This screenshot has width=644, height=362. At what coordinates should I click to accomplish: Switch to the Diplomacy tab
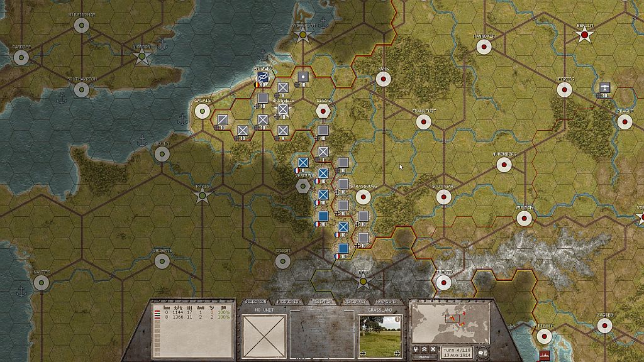355,302
